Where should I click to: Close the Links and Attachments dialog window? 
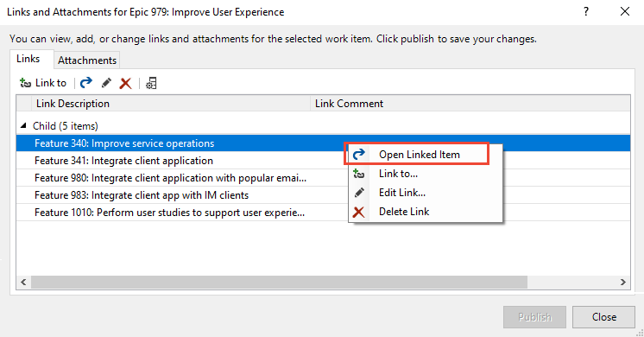point(625,11)
